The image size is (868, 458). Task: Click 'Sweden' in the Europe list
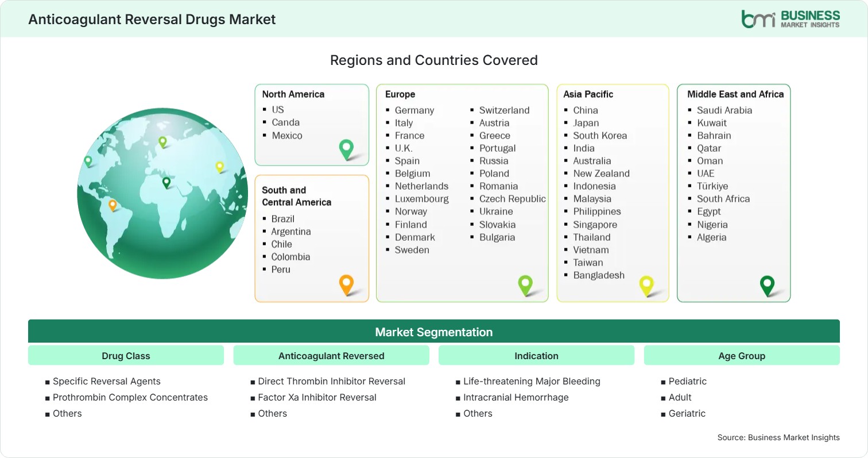coord(412,249)
